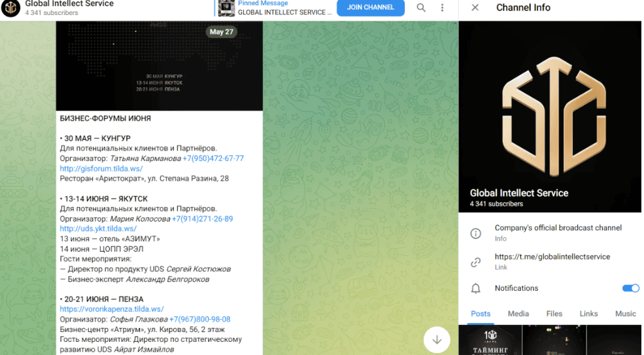Switch to the Files tab
The width and height of the screenshot is (644, 355).
(554, 314)
